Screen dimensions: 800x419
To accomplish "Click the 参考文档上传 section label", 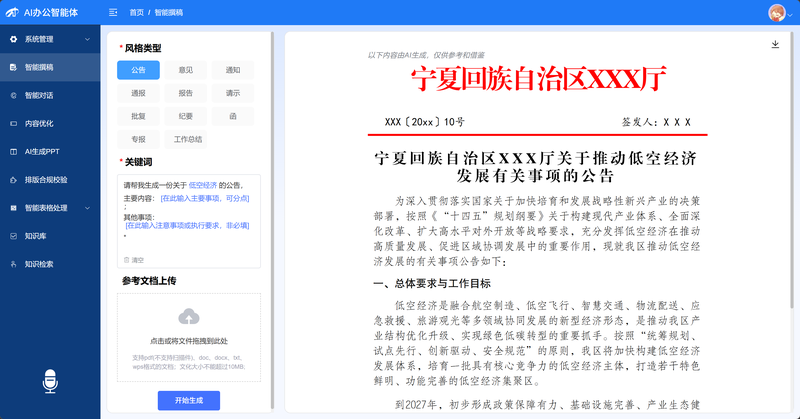I will 149,281.
